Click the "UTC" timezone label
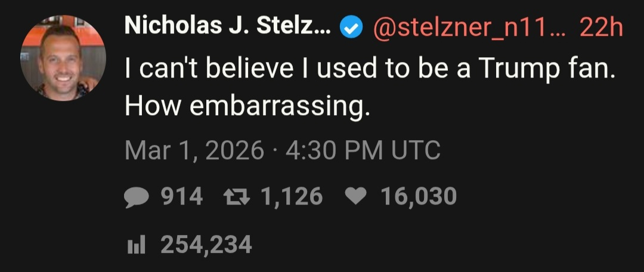 tap(415, 150)
